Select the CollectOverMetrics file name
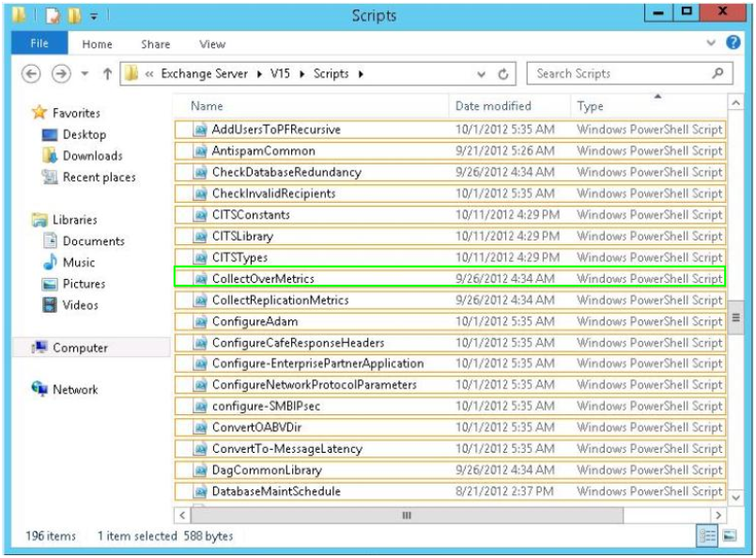This screenshot has width=756, height=558. (x=263, y=279)
